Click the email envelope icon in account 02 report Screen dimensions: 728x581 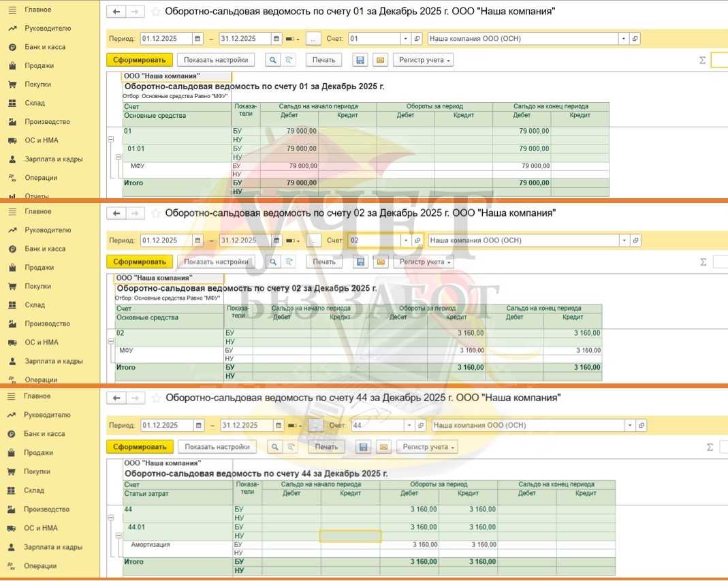point(381,262)
